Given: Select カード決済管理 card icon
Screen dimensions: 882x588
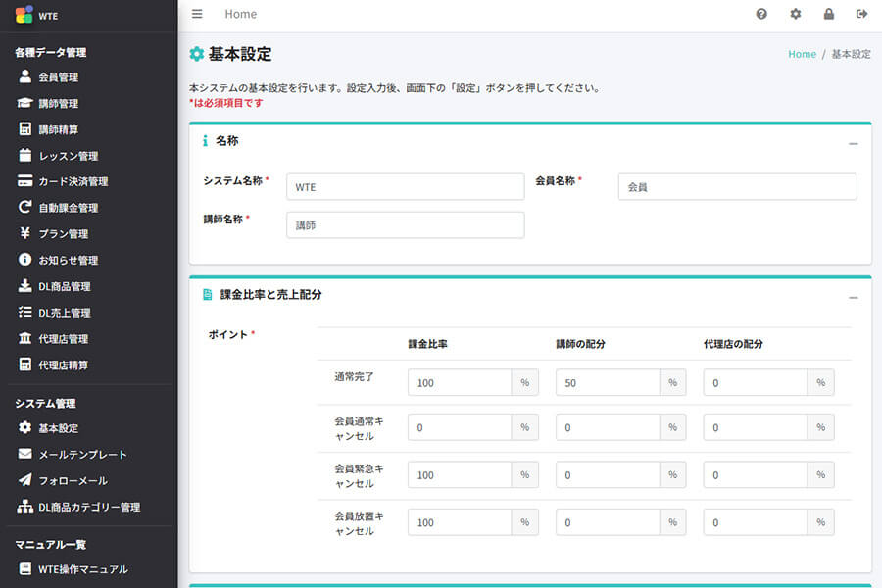Looking at the screenshot, I should pos(24,180).
